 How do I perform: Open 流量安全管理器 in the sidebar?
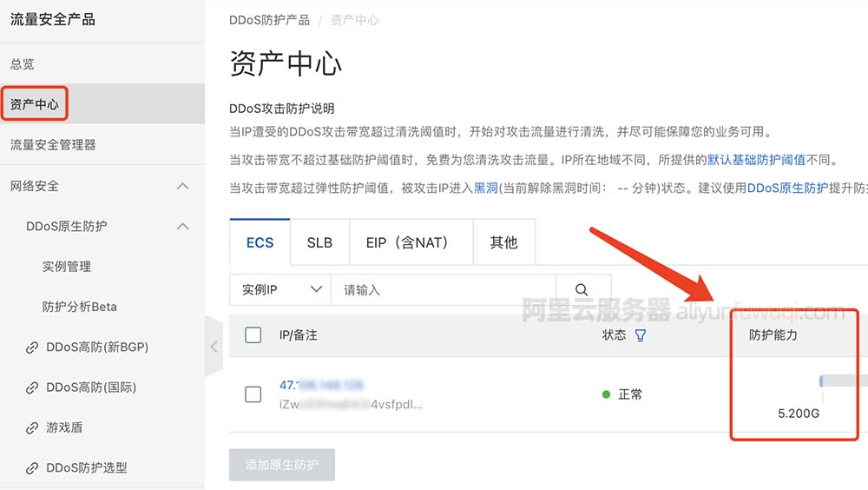pos(53,144)
